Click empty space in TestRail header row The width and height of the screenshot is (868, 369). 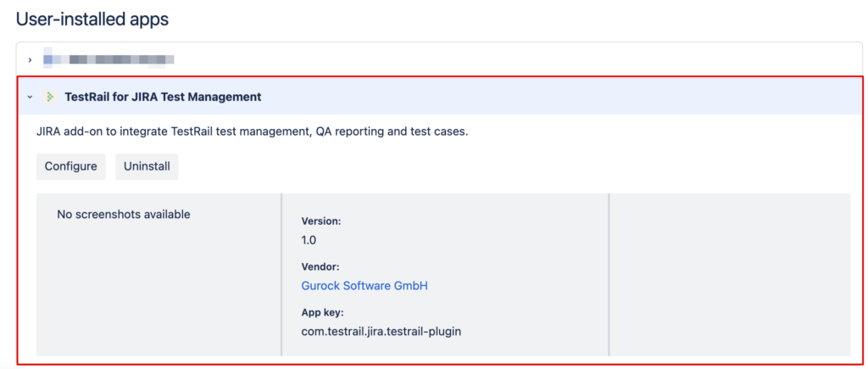coord(551,97)
